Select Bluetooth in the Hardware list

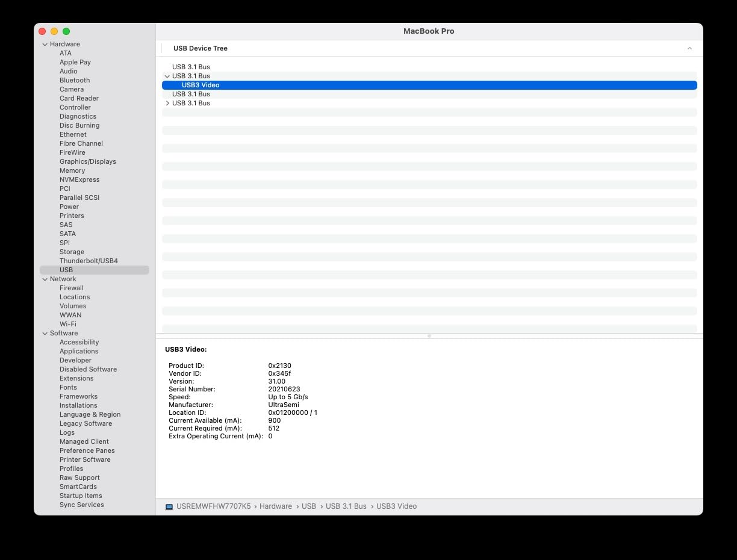click(x=75, y=80)
